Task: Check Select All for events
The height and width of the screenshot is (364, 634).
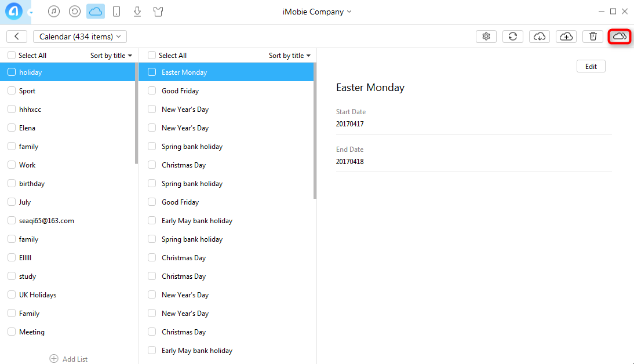Action: coord(152,56)
